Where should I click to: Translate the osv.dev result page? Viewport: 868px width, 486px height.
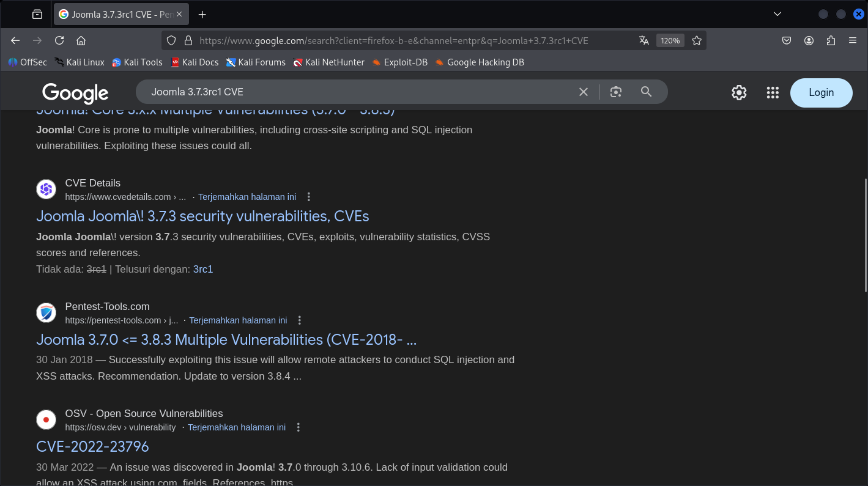click(x=237, y=427)
